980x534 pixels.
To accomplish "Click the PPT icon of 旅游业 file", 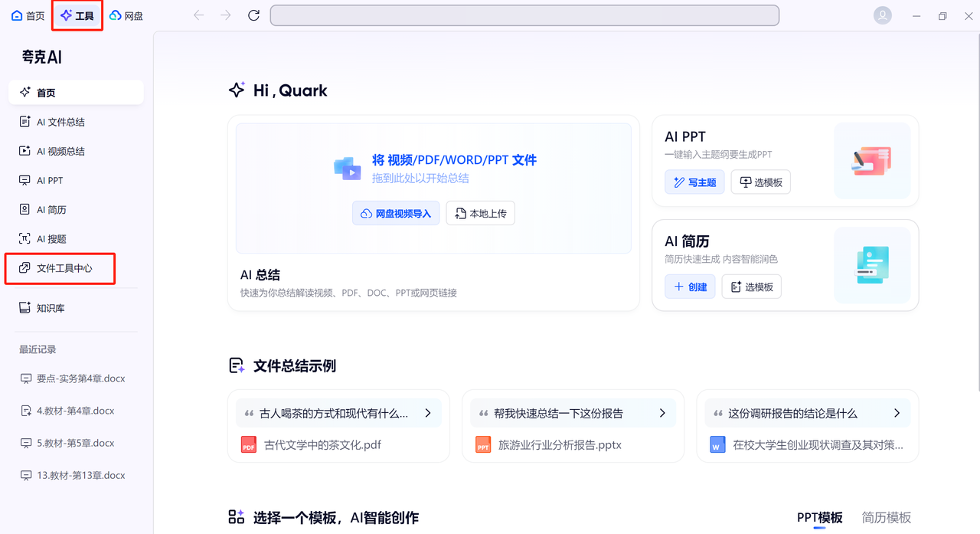I will (x=482, y=444).
